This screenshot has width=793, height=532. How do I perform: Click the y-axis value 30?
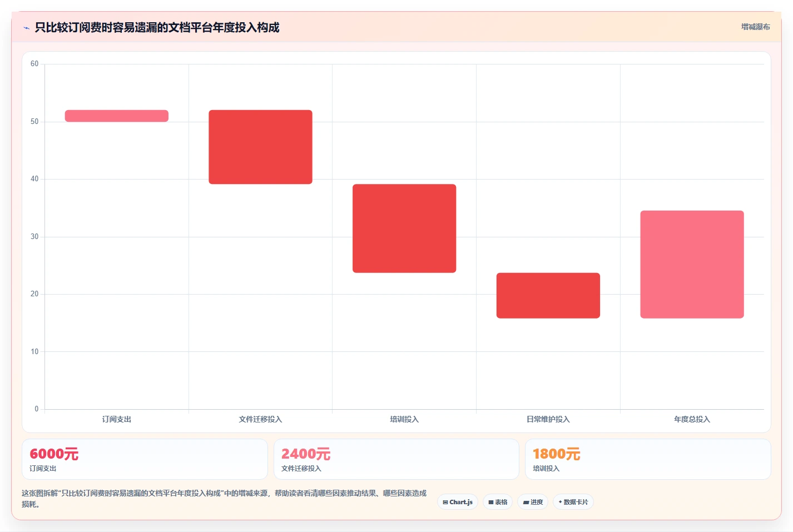pos(34,237)
